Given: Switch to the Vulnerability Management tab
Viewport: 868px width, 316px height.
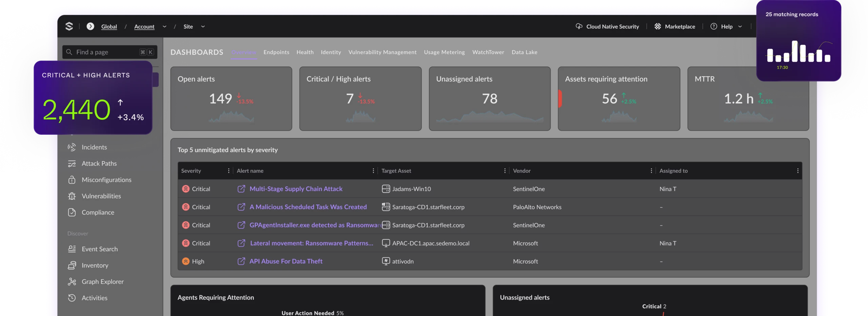Looking at the screenshot, I should coord(382,52).
